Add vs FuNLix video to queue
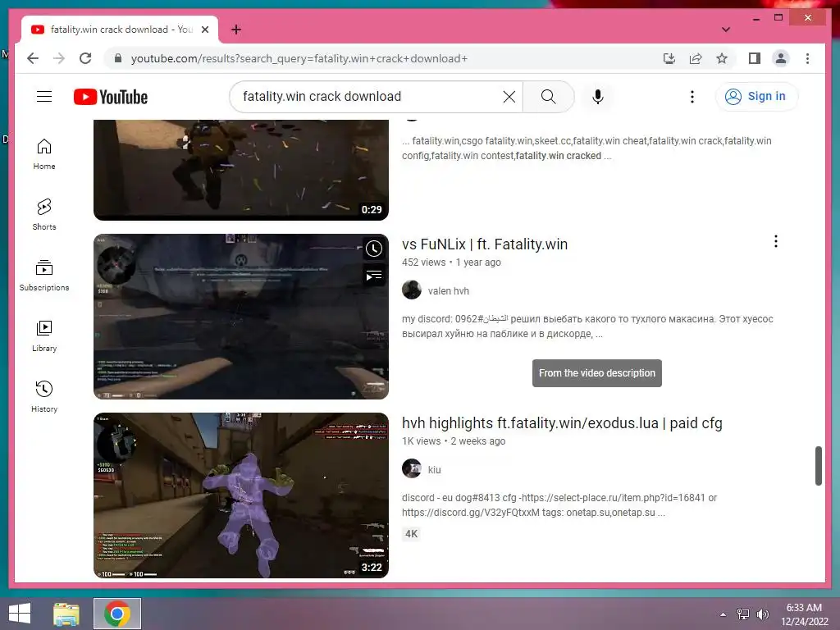Screen dimensions: 840x630 tap(374, 276)
